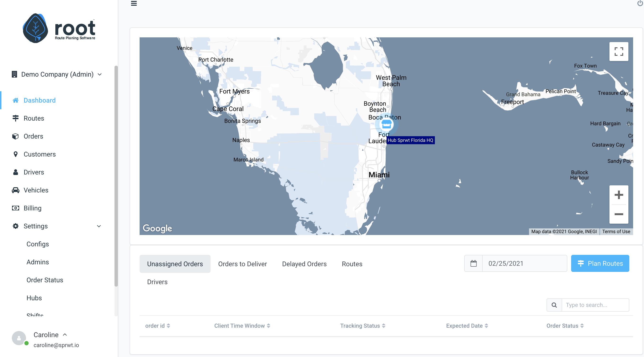The height and width of the screenshot is (357, 644).
Task: Switch to Orders to Deliver tab
Action: coord(242,264)
